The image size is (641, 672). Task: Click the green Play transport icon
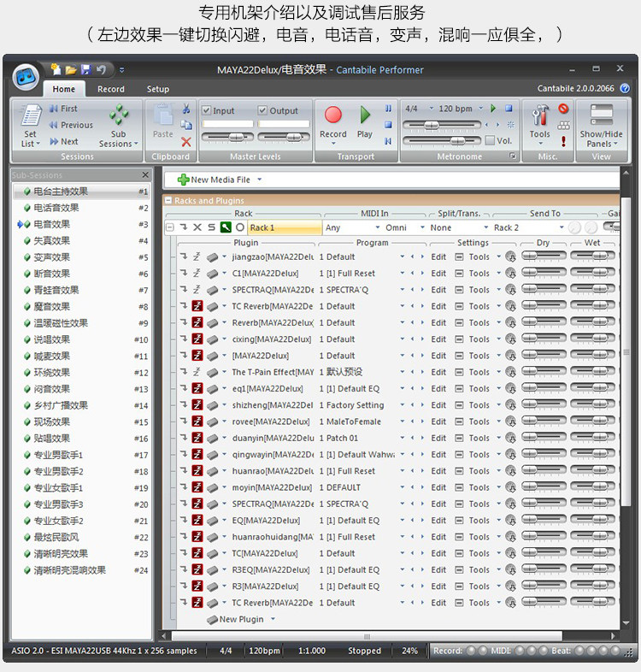(x=365, y=115)
